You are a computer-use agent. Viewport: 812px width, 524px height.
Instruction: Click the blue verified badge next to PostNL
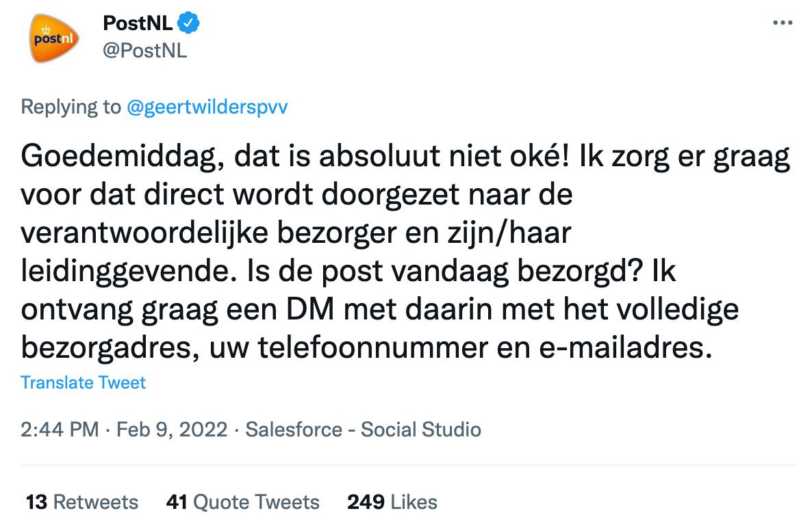[186, 22]
